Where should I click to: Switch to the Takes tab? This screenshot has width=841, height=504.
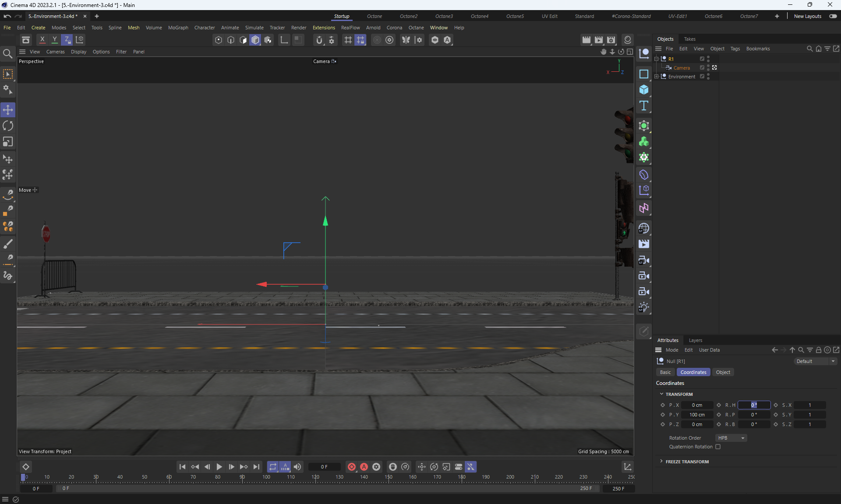tap(689, 39)
